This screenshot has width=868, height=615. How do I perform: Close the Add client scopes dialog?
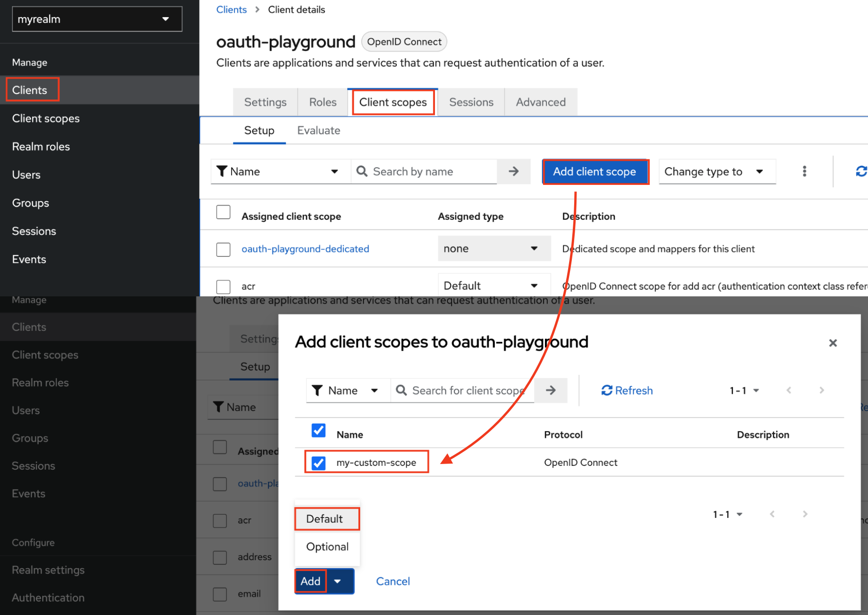(x=833, y=343)
